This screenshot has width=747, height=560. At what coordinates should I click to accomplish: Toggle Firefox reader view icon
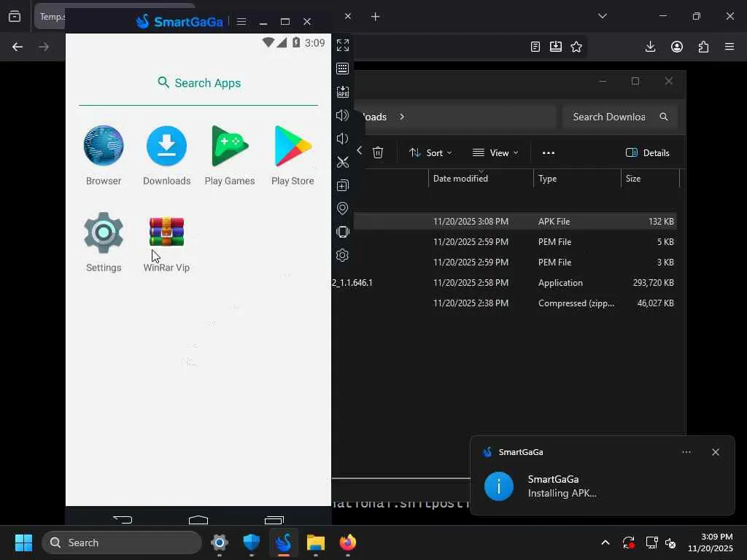coord(535,47)
